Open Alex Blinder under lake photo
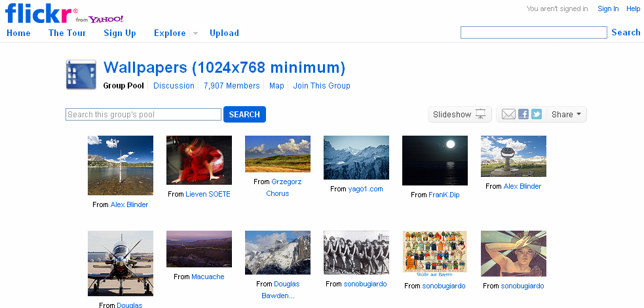This screenshot has height=308, width=644. [x=129, y=204]
